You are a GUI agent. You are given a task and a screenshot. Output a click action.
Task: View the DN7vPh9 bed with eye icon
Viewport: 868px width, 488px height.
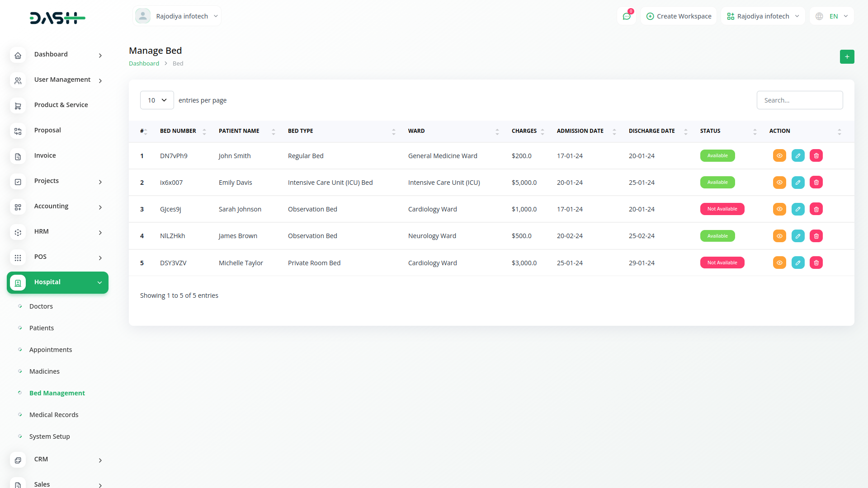pos(779,156)
